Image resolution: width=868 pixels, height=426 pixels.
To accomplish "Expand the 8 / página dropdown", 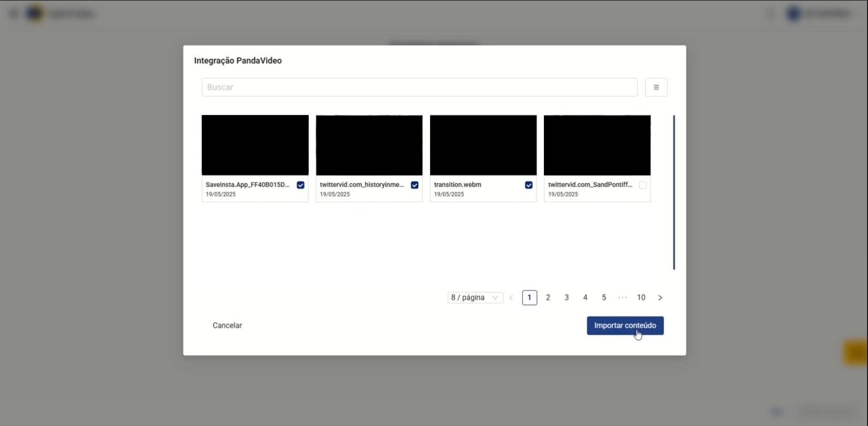I will click(x=475, y=298).
